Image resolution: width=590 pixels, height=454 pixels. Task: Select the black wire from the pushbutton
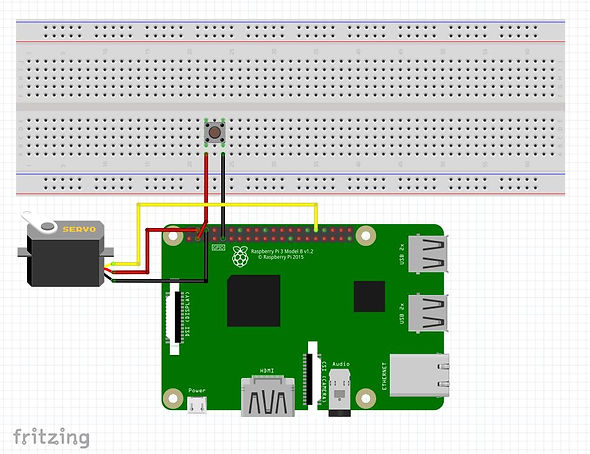coord(223,196)
